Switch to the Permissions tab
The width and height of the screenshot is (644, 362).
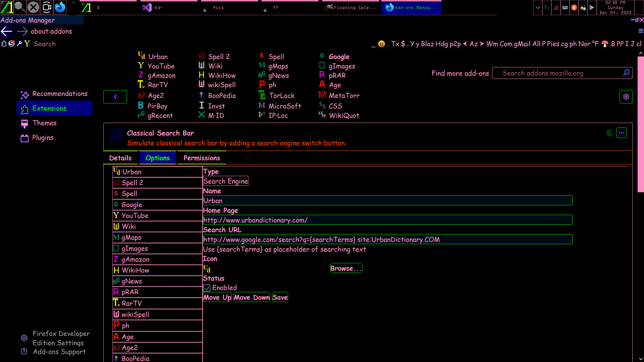pyautogui.click(x=202, y=158)
